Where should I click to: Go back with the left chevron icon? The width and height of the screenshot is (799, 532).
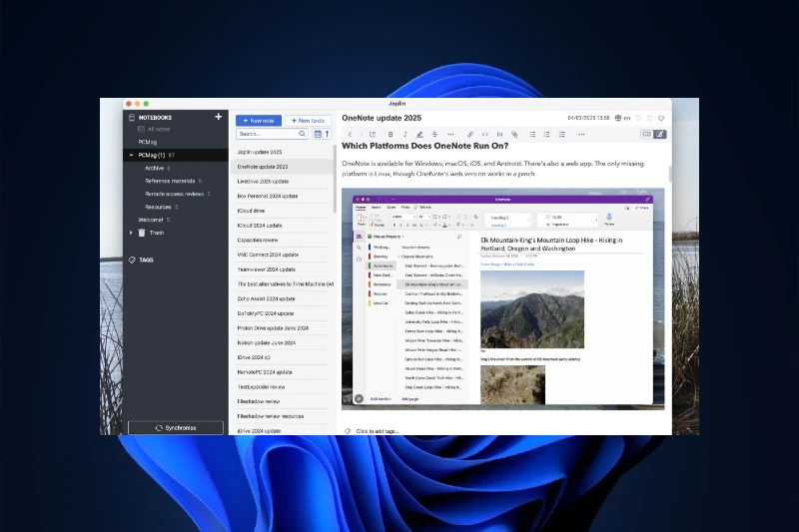[350, 135]
